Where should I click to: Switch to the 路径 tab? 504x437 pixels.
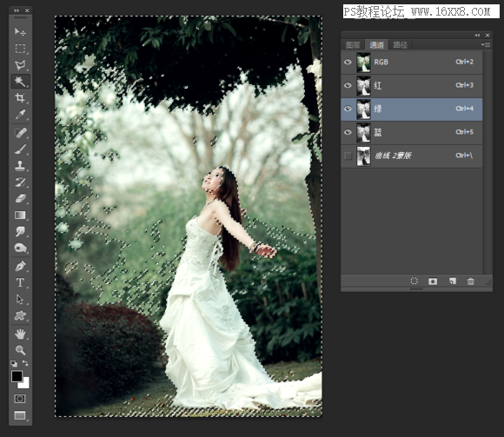pos(401,44)
